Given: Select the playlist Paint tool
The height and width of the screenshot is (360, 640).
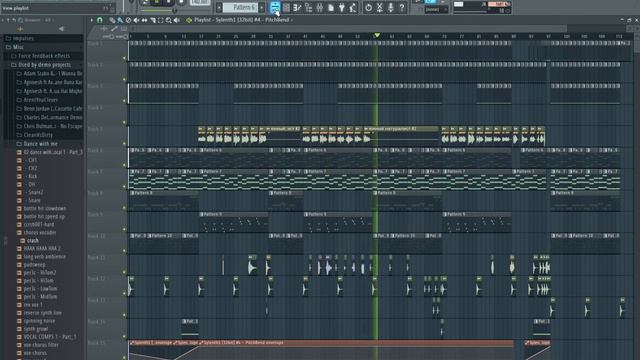Looking at the screenshot, I should click(120, 20).
